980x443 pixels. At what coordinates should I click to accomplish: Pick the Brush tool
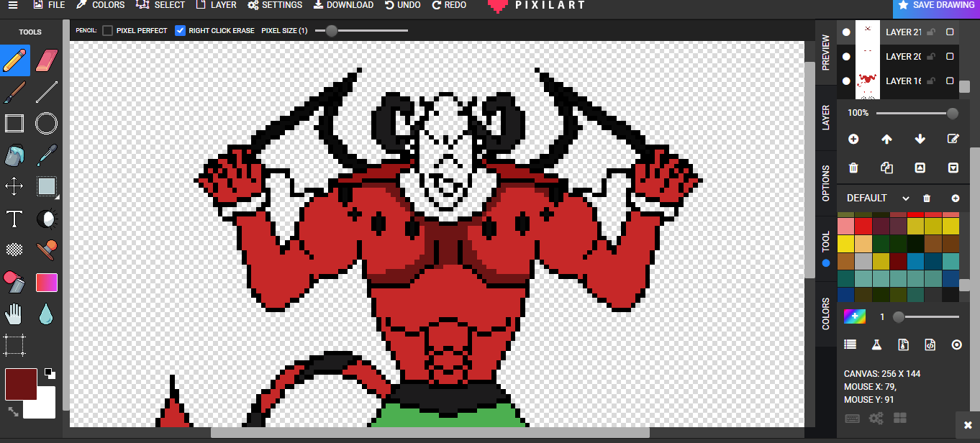click(x=14, y=92)
